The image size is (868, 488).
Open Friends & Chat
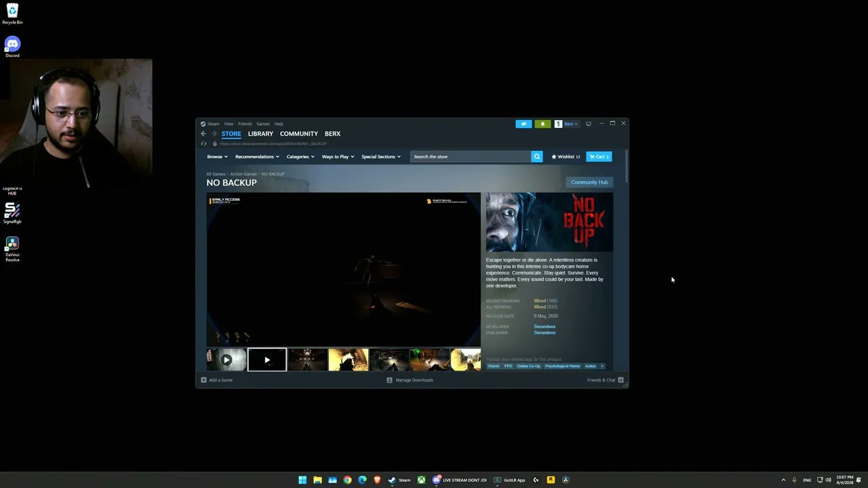(606, 380)
